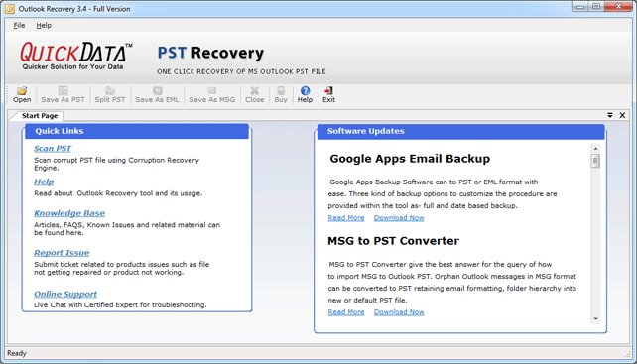Click Read More under Google Apps Email Backup
The width and height of the screenshot is (637, 364).
(x=346, y=218)
